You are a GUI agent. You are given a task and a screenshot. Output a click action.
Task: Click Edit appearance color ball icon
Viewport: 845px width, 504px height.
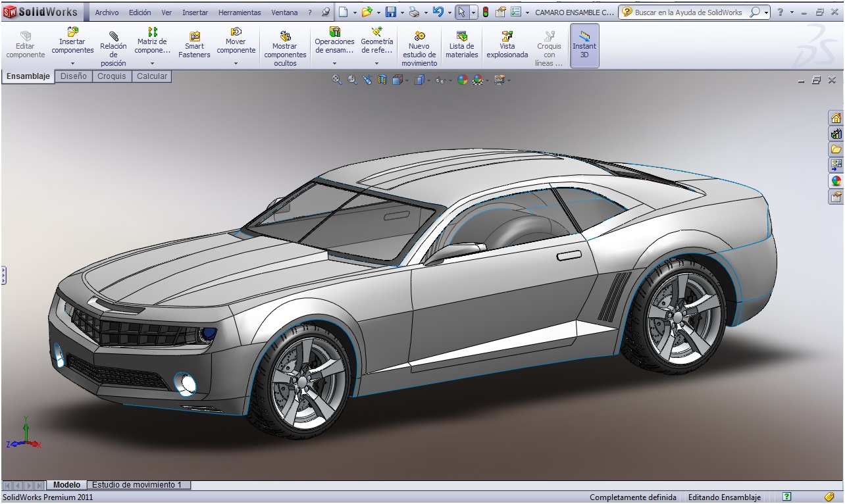pos(463,80)
